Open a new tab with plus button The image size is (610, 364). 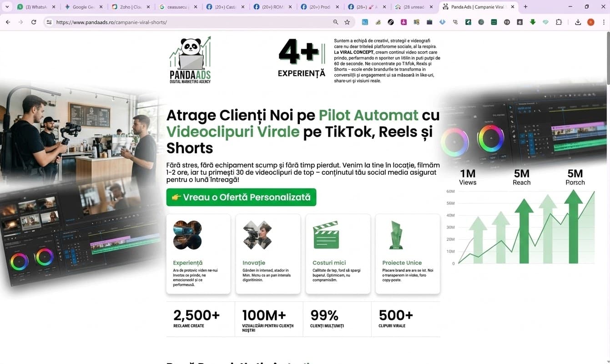click(x=525, y=7)
